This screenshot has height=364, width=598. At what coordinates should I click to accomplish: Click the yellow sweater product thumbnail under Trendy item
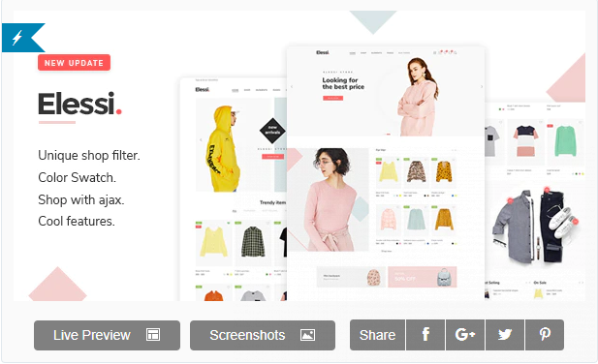coord(213,243)
